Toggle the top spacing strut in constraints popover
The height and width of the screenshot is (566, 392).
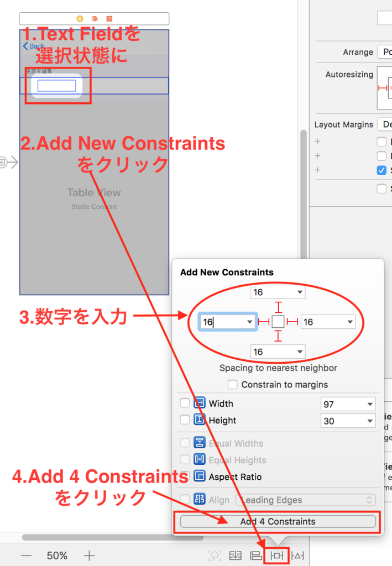pos(278,307)
